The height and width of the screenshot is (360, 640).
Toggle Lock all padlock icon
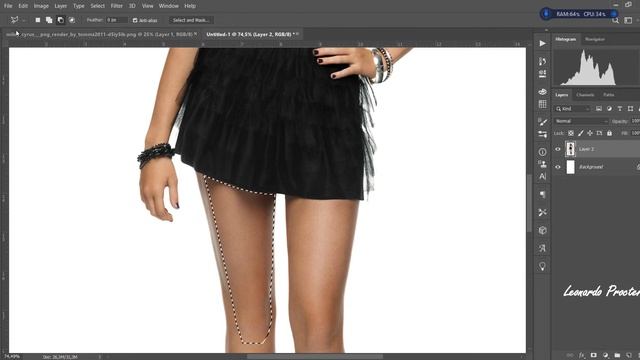click(609, 133)
